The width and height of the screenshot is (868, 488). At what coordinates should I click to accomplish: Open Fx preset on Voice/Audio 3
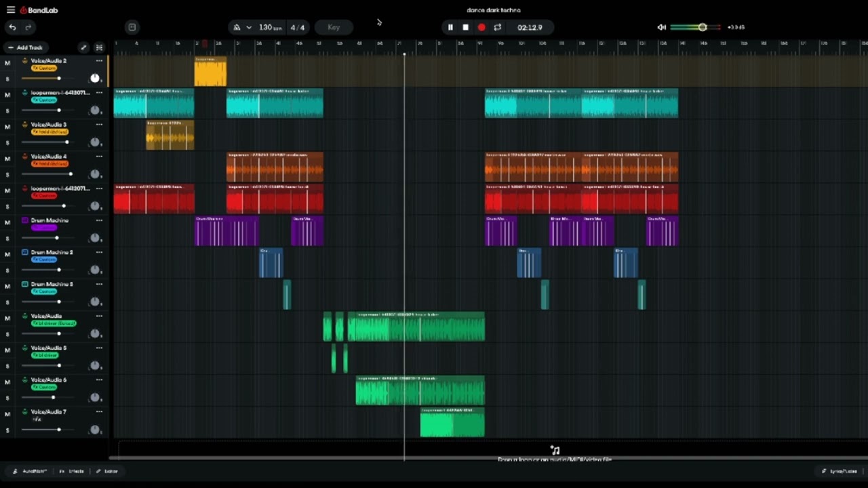pos(50,131)
